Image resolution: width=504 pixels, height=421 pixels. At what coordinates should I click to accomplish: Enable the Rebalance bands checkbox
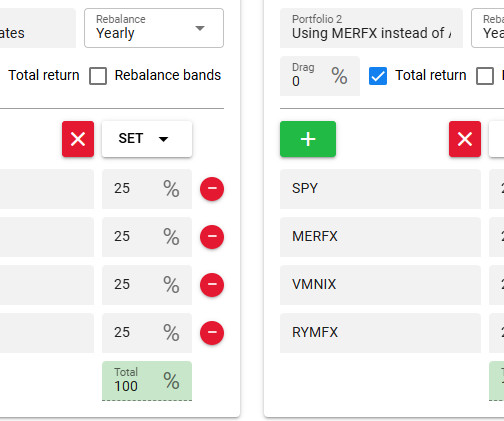pyautogui.click(x=98, y=76)
